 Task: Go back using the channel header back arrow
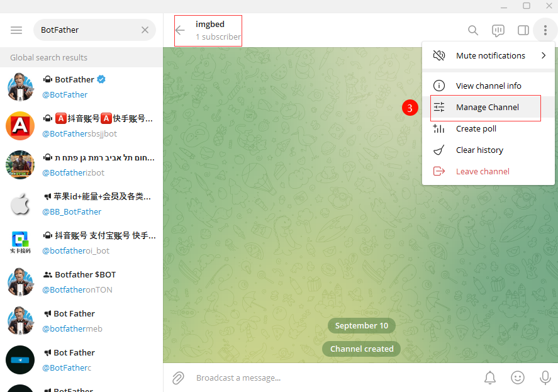(181, 30)
